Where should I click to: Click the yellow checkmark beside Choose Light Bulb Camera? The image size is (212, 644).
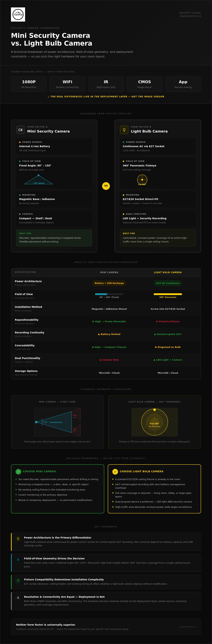pyautogui.click(x=115, y=472)
